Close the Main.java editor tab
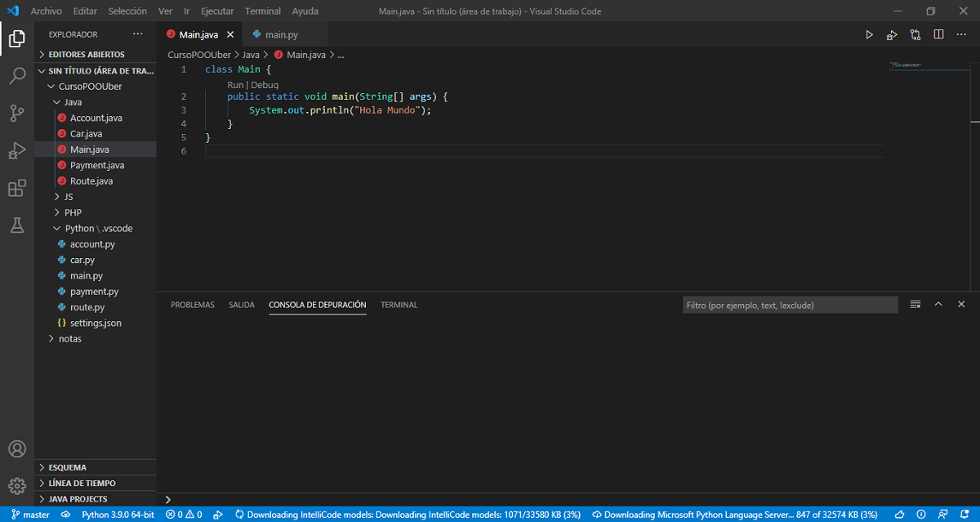 point(230,34)
